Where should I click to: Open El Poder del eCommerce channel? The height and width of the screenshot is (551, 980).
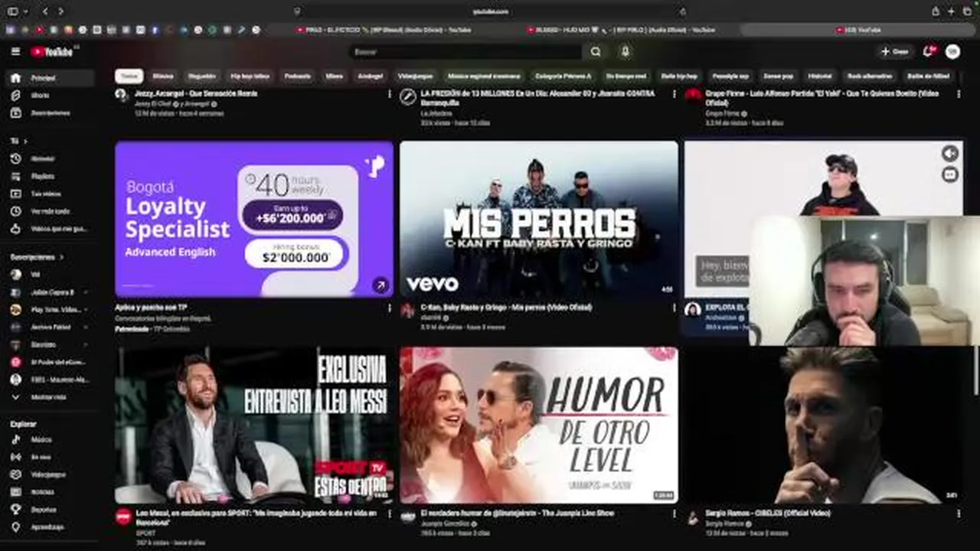point(48,362)
